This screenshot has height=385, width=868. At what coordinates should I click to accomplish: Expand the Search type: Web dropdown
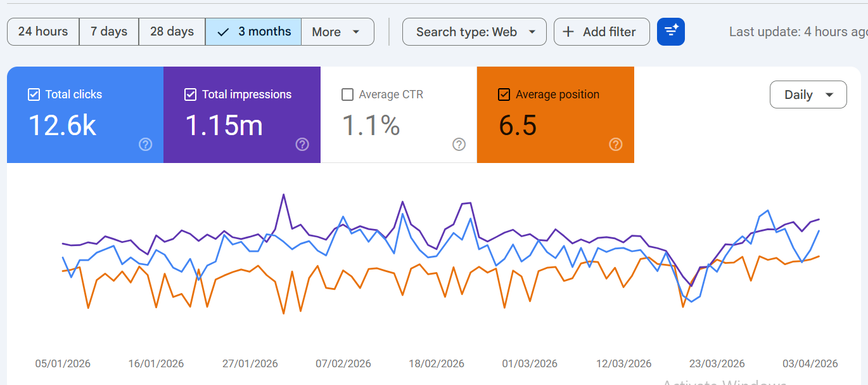[474, 32]
